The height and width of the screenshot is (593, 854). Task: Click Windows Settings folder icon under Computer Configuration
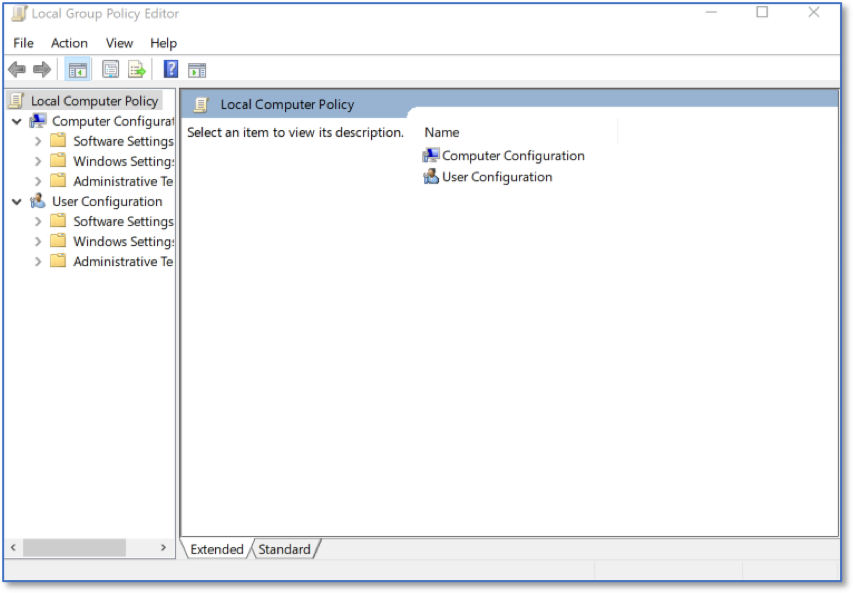pyautogui.click(x=58, y=161)
